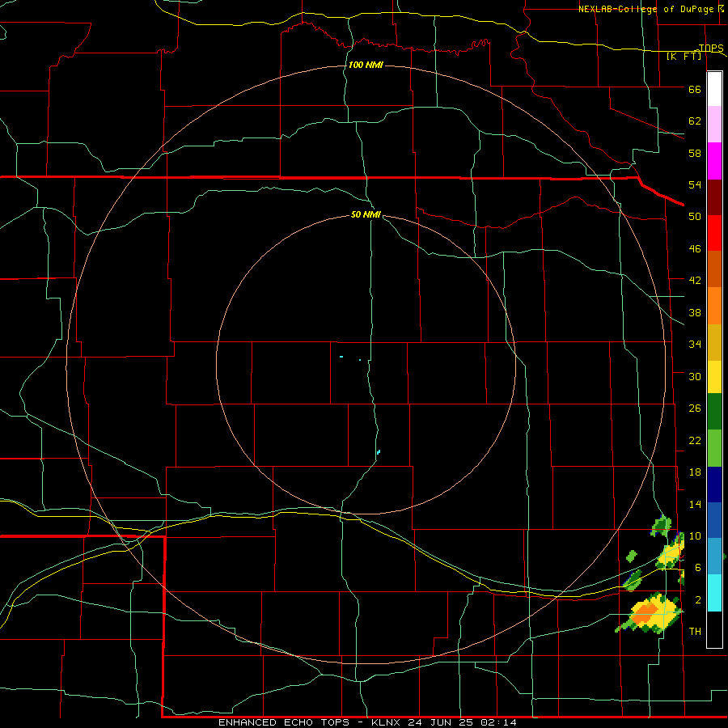This screenshot has width=728, height=728.
Task: Click the light green legend swatch
Action: point(714,448)
